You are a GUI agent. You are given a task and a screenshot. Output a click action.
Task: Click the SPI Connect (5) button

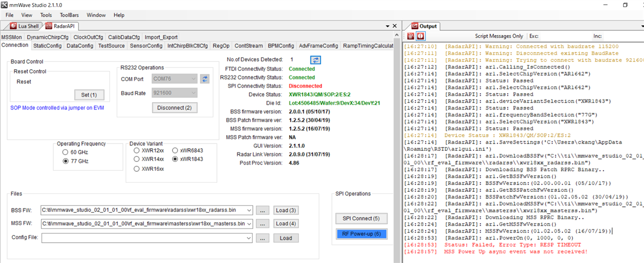point(361,218)
